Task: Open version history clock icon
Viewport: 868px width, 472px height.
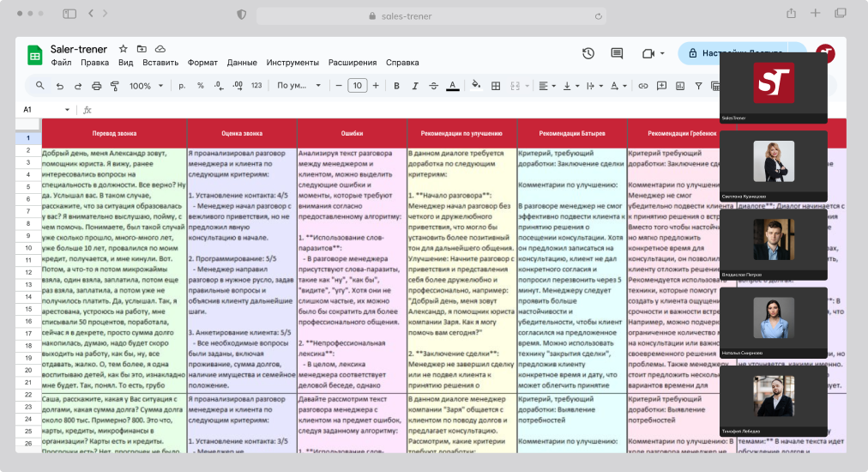Action: 588,53
